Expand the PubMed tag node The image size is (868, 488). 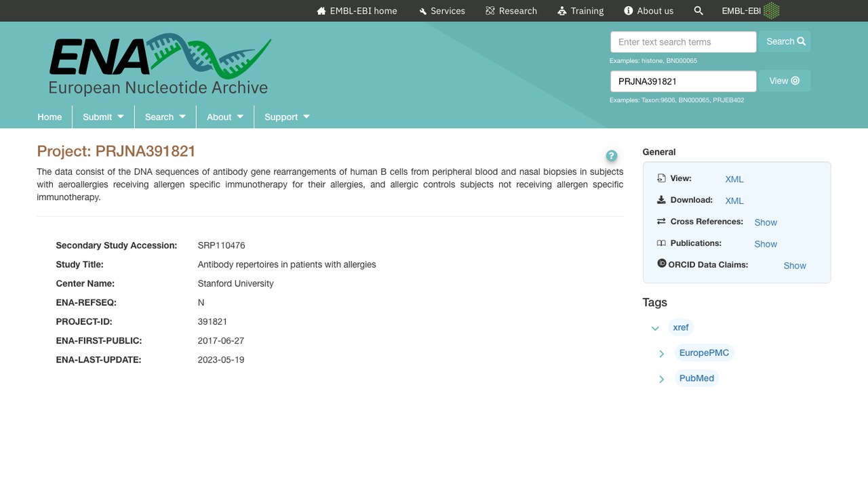click(x=661, y=379)
